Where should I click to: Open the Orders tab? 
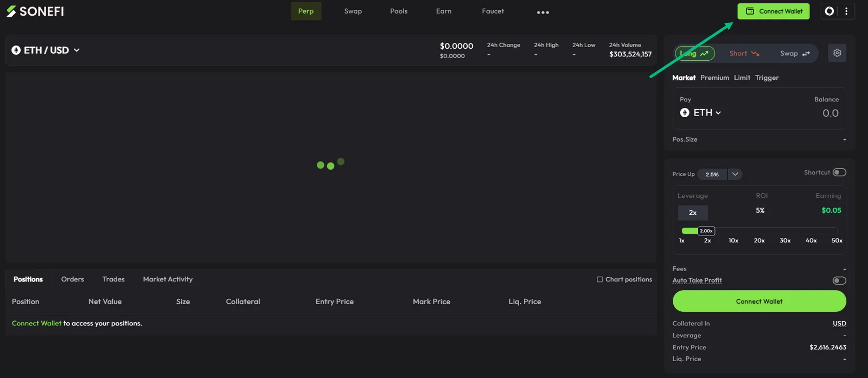(73, 279)
